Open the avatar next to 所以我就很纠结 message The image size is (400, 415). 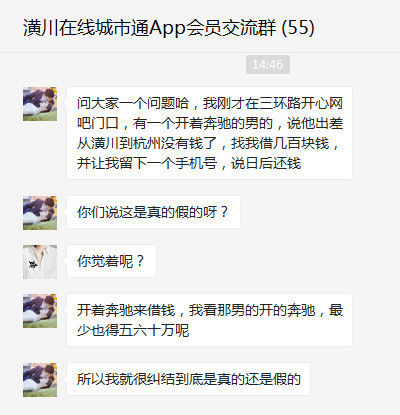click(x=40, y=380)
